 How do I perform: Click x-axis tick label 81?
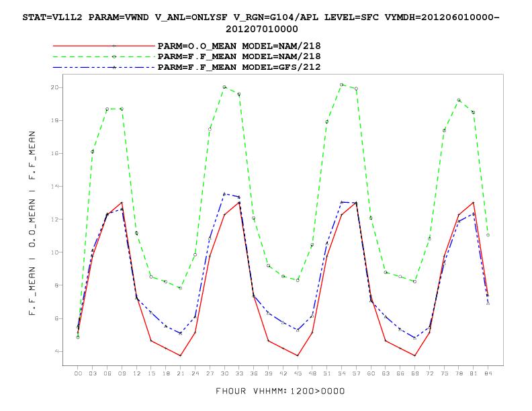tap(474, 373)
